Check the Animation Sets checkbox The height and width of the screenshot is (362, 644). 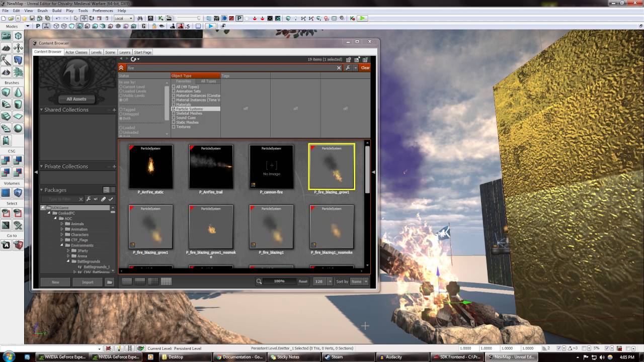pyautogui.click(x=174, y=91)
